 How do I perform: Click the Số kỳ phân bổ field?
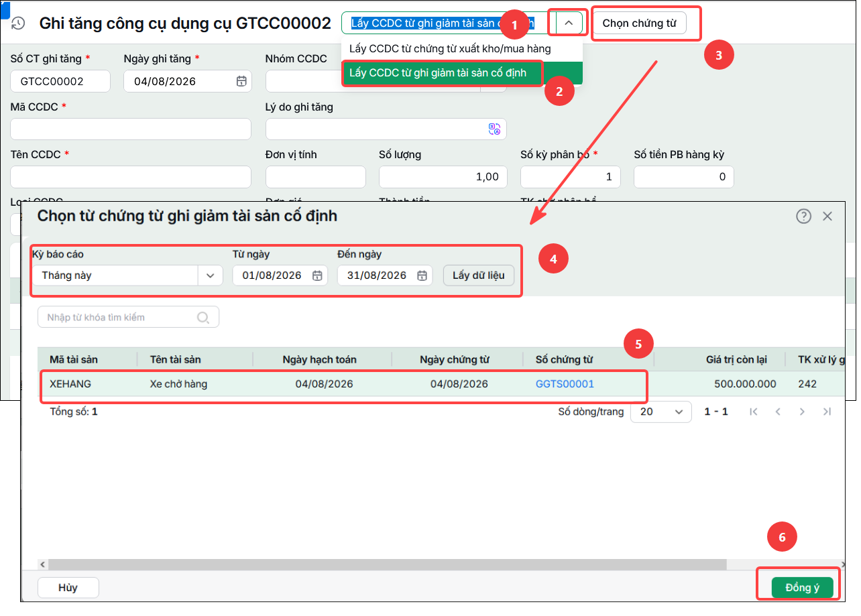click(571, 177)
